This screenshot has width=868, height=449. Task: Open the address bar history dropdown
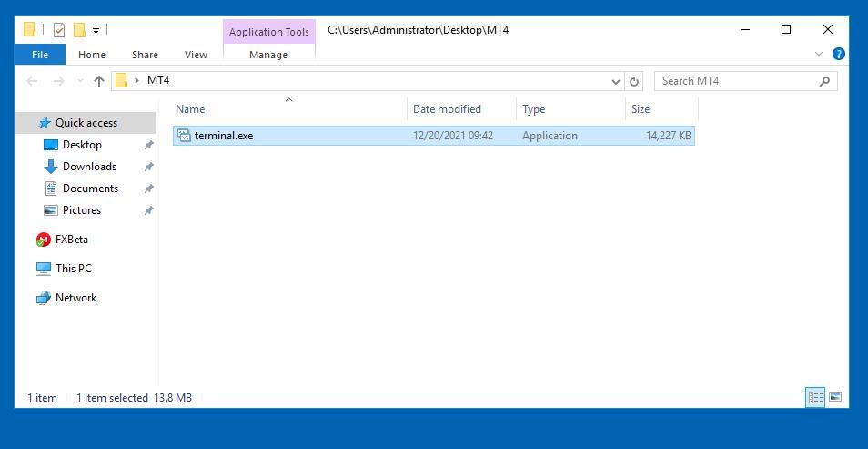pos(616,81)
